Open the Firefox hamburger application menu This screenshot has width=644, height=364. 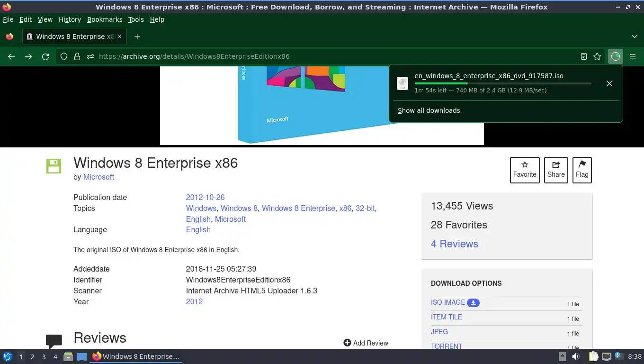click(633, 56)
